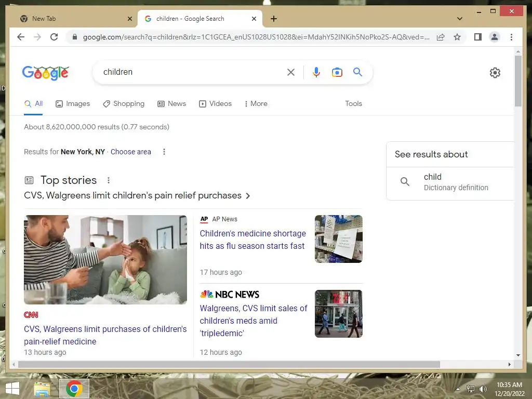Switch to Images results
Screen dimensions: 532x399
[x=73, y=104]
